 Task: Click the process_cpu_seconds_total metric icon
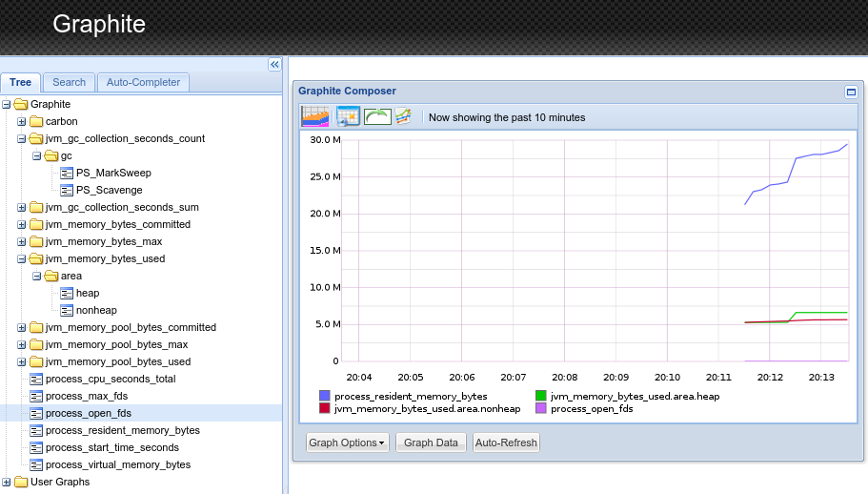click(x=36, y=380)
